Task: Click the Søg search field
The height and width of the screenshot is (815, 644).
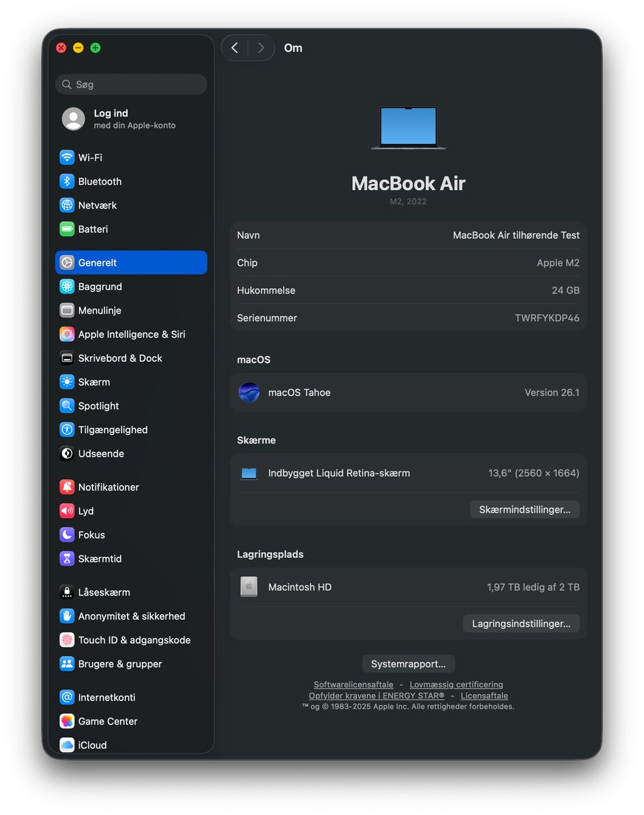Action: pyautogui.click(x=131, y=84)
